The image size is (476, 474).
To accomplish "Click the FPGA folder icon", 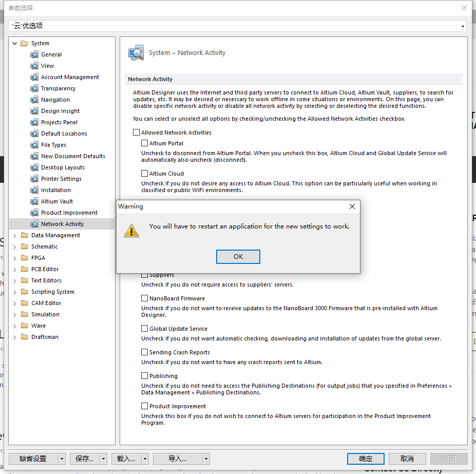I will (24, 257).
